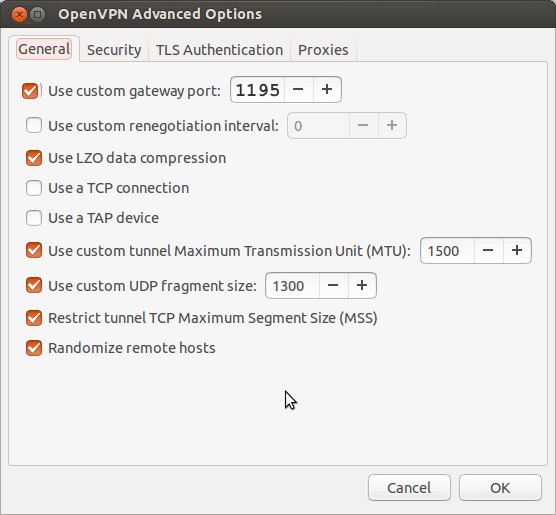This screenshot has width=556, height=515.
Task: Uncheck Use custom gateway port
Action: pos(30,91)
